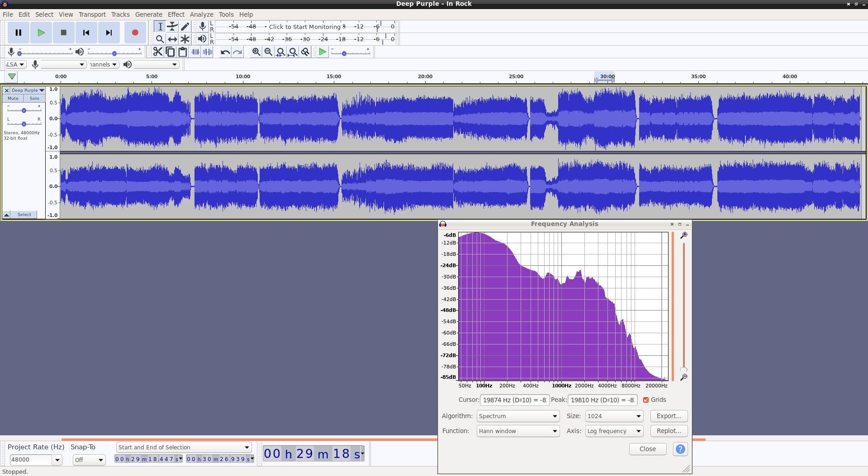Zoom out on Frequency Analysis plot

[684, 377]
